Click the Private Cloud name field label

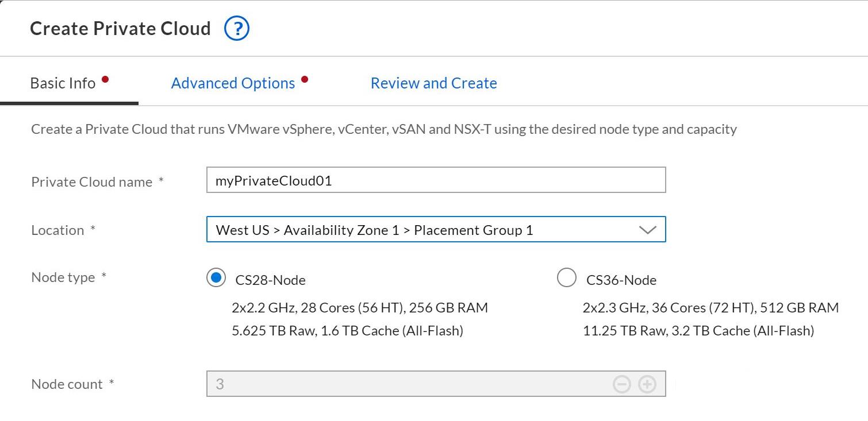point(92,182)
